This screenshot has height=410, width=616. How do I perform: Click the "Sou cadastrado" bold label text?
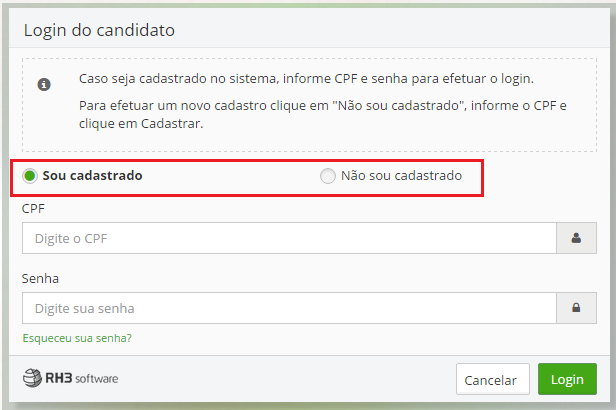[92, 176]
